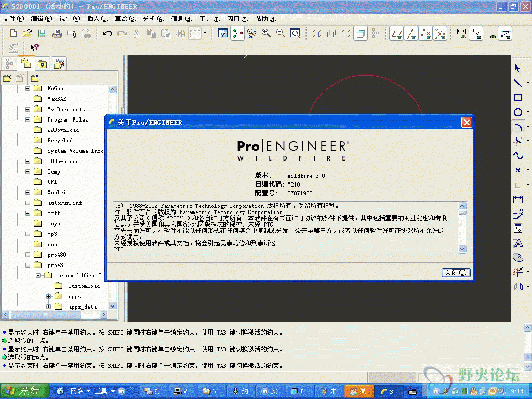The width and height of the screenshot is (532, 399).
Task: Switch to the model tree tab
Action: (9, 63)
